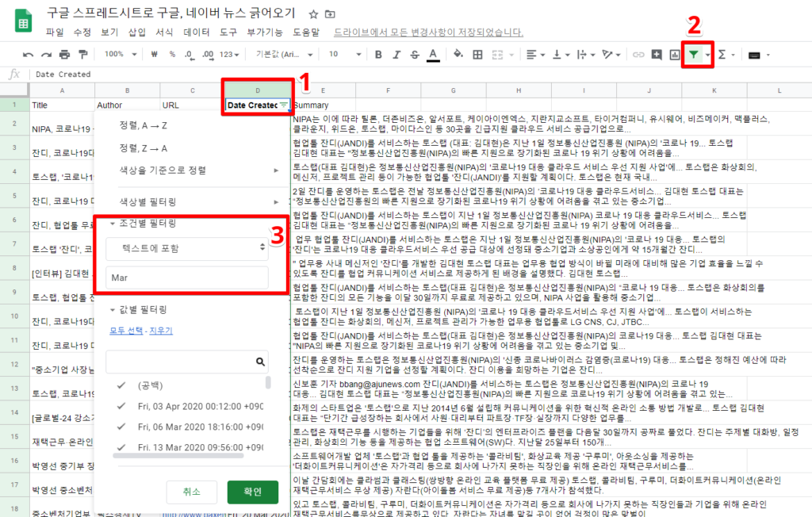
Task: Apply strikethrough formatting
Action: (x=415, y=55)
